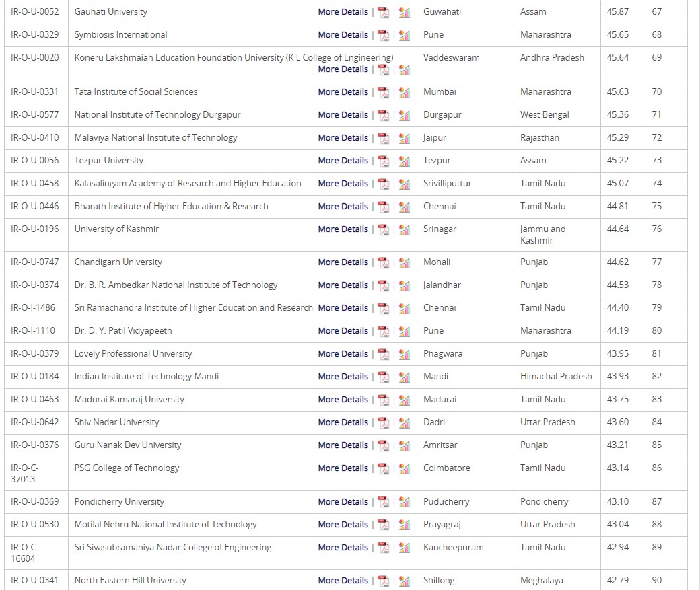
Task: Open PDF icon for Tata Institute of Social Sciences
Action: pos(383,92)
